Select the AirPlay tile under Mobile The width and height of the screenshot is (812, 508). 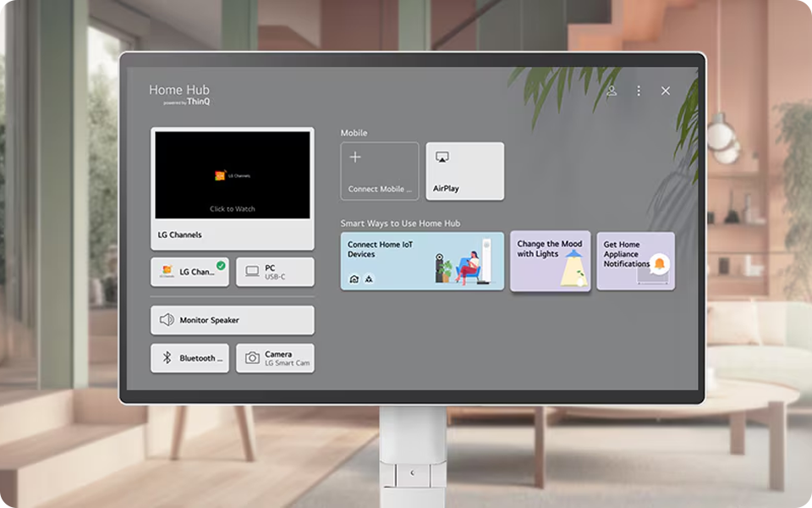click(x=465, y=171)
